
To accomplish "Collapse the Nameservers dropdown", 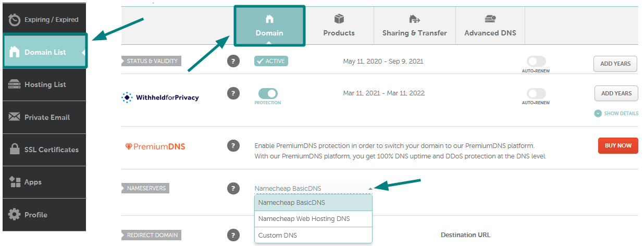I will coord(370,189).
